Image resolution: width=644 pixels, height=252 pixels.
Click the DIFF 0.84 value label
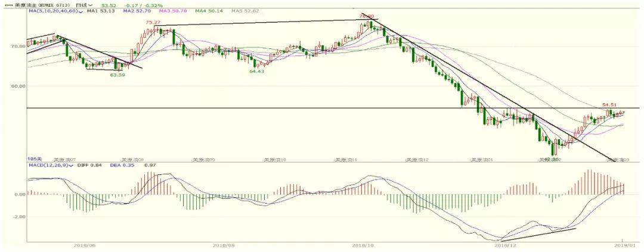click(x=86, y=165)
